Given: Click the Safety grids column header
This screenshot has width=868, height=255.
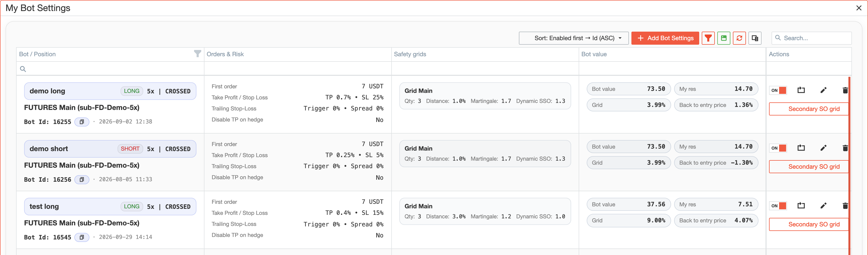Looking at the screenshot, I should (x=410, y=54).
